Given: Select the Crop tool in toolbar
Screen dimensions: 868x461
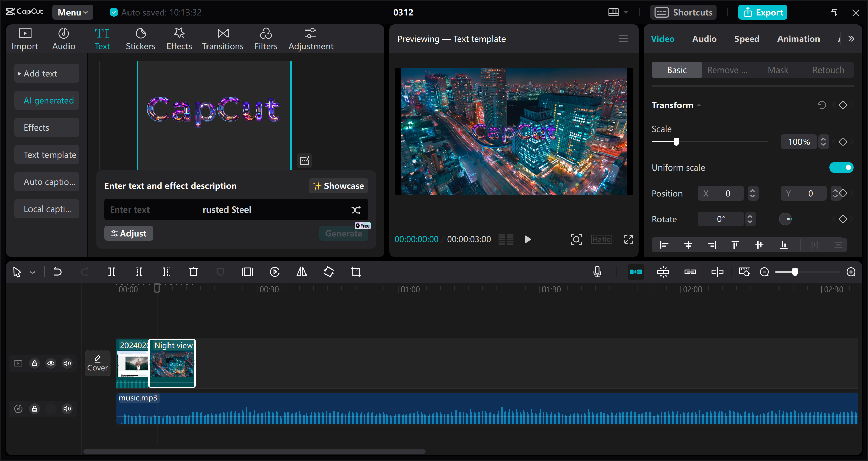Looking at the screenshot, I should 356,272.
